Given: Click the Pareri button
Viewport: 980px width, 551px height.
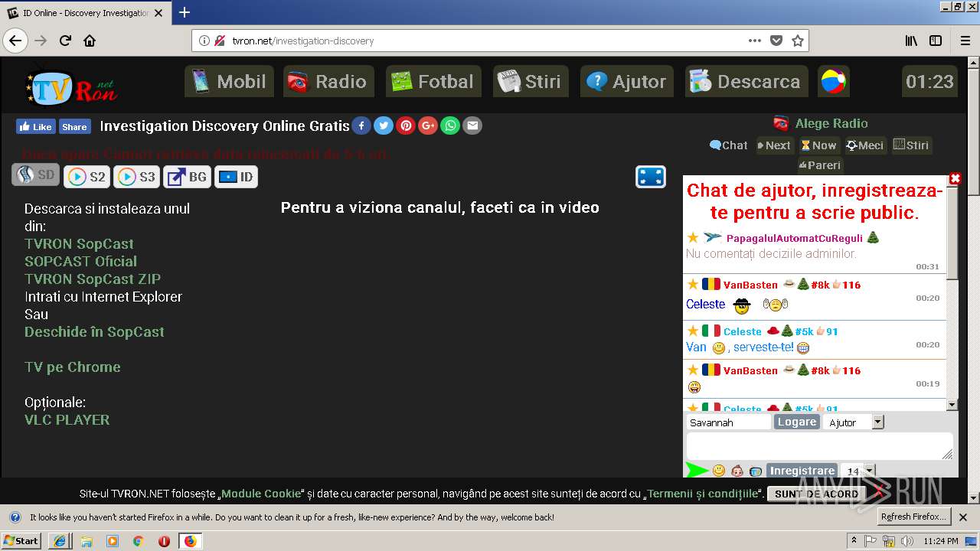Looking at the screenshot, I should pos(819,165).
